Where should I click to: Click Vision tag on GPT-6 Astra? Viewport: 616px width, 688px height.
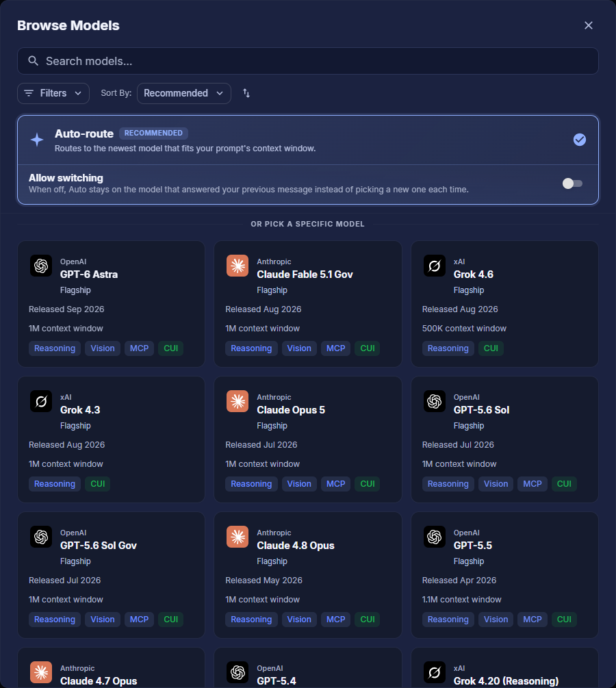pos(102,348)
